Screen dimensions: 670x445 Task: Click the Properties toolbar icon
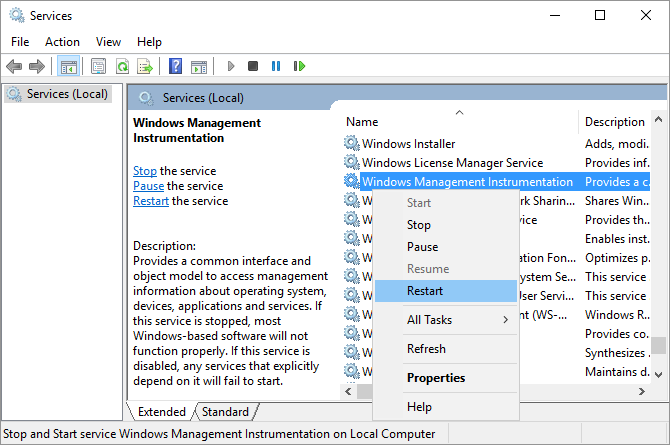coord(98,66)
